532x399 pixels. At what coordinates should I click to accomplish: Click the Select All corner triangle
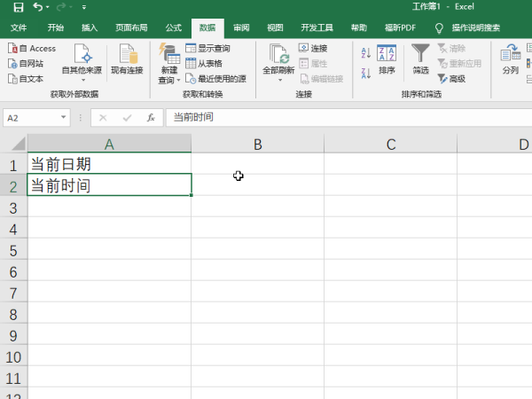[18, 144]
